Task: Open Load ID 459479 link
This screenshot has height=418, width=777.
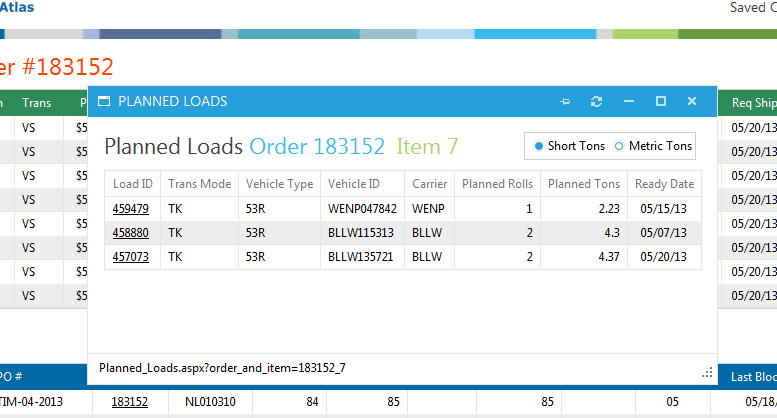Action: click(130, 209)
